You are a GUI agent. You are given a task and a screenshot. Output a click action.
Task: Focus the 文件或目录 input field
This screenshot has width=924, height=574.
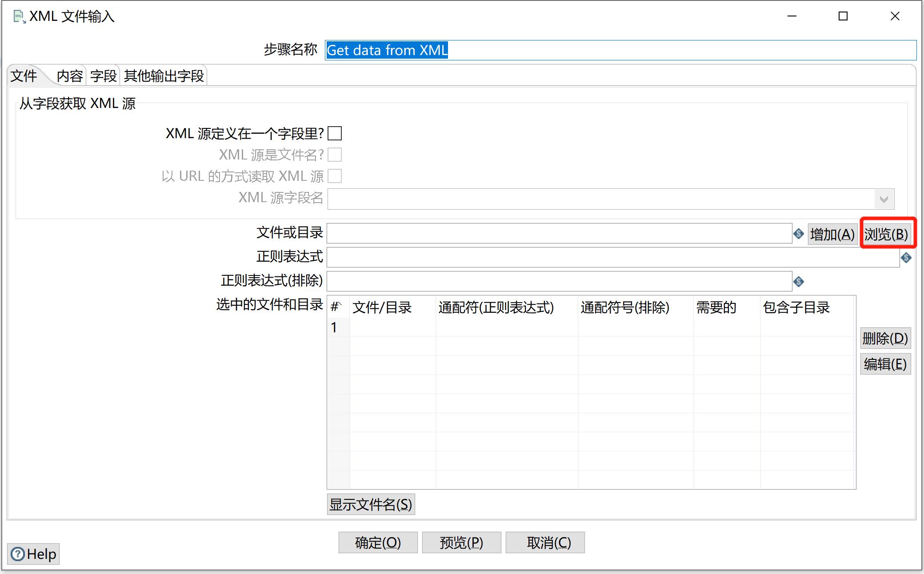pos(559,233)
